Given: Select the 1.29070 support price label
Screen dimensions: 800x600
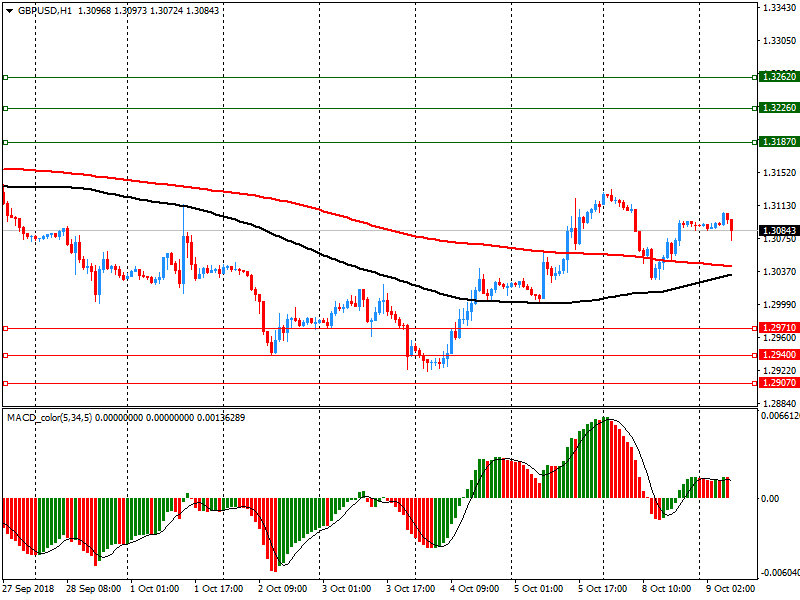Looking at the screenshot, I should coord(777,383).
